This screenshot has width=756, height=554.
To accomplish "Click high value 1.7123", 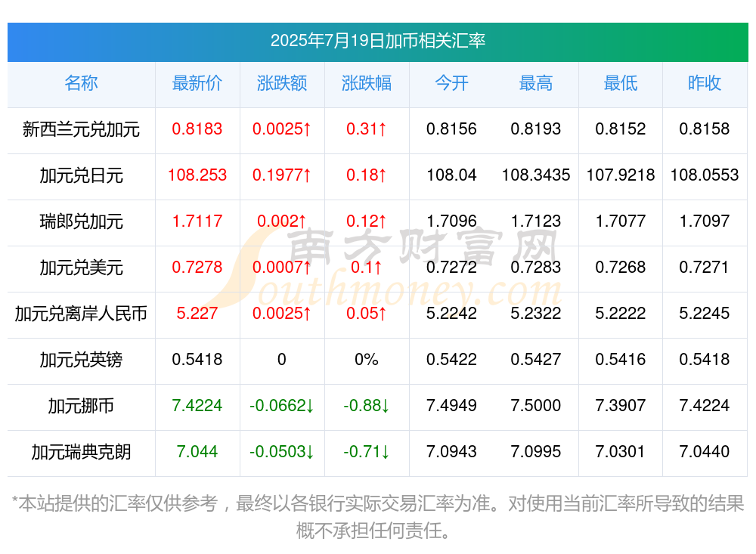I will (x=536, y=221).
